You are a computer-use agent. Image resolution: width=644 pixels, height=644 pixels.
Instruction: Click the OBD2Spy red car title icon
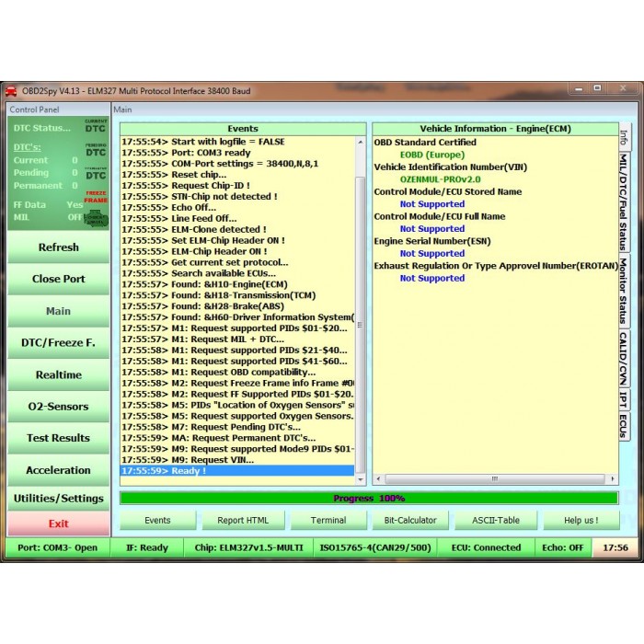pos(11,91)
